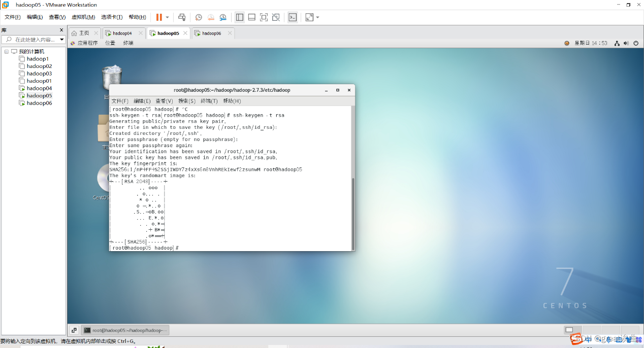Viewport: 644px width, 348px height.
Task: Open the library search dropdown arrow
Action: click(x=62, y=40)
